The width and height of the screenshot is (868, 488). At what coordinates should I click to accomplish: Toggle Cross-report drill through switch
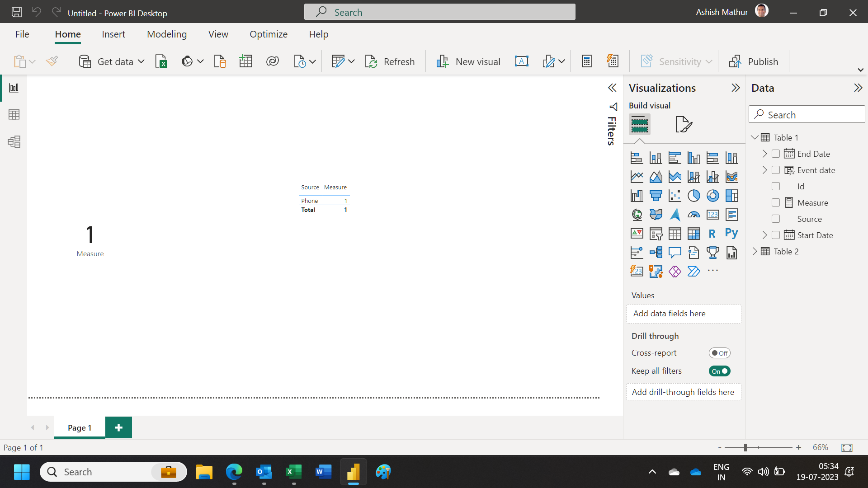[719, 353]
